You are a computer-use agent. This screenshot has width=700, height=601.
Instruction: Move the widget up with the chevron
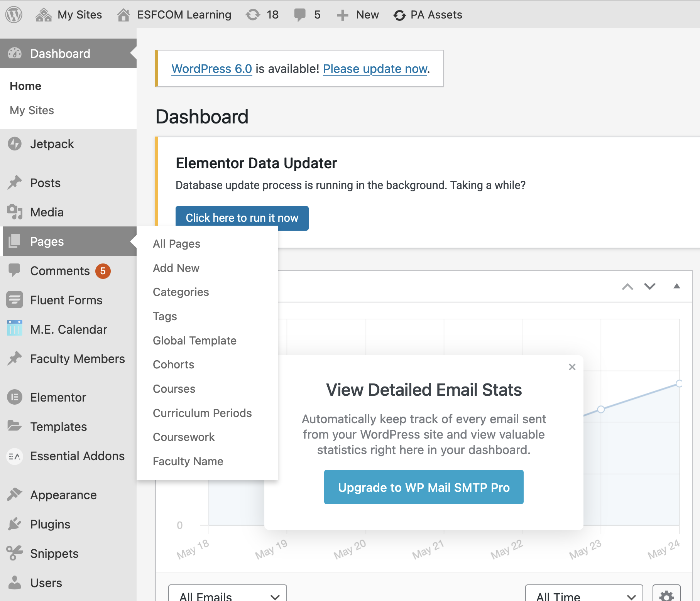click(627, 287)
